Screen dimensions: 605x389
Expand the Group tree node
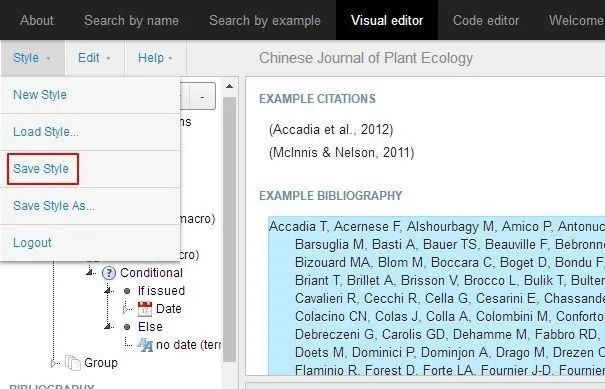(54, 363)
